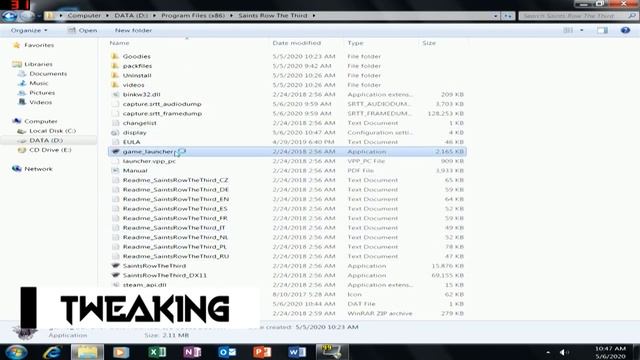Open the Help button
The width and height of the screenshot is (640, 360).
click(625, 30)
